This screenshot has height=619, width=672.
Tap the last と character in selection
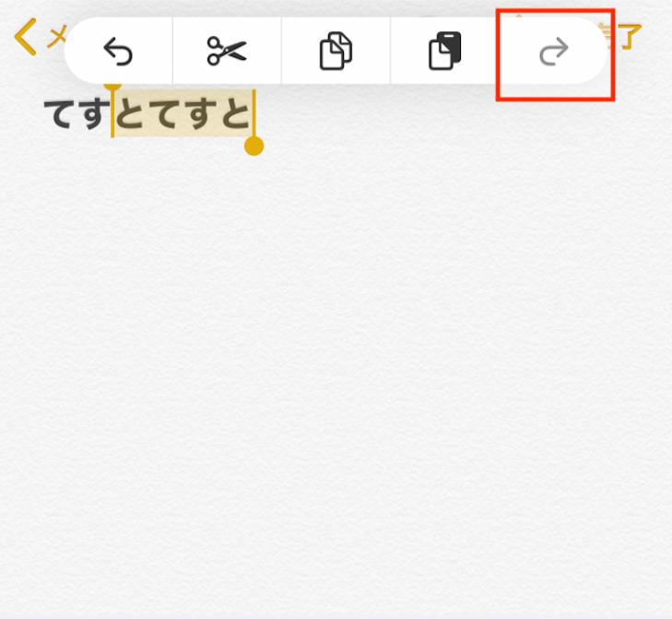(x=236, y=114)
